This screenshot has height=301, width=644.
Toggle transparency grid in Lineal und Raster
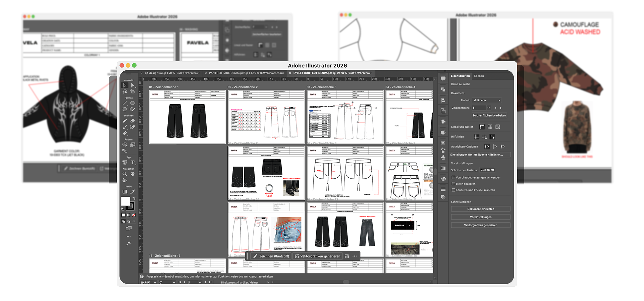point(498,127)
